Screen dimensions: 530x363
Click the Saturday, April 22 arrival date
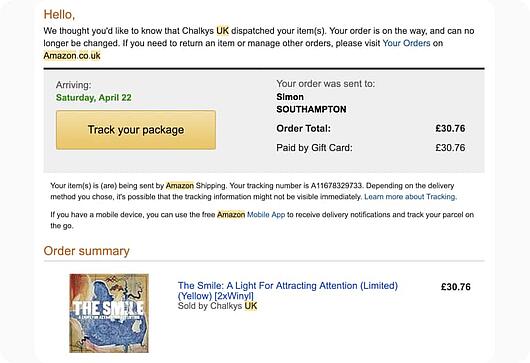pos(94,98)
